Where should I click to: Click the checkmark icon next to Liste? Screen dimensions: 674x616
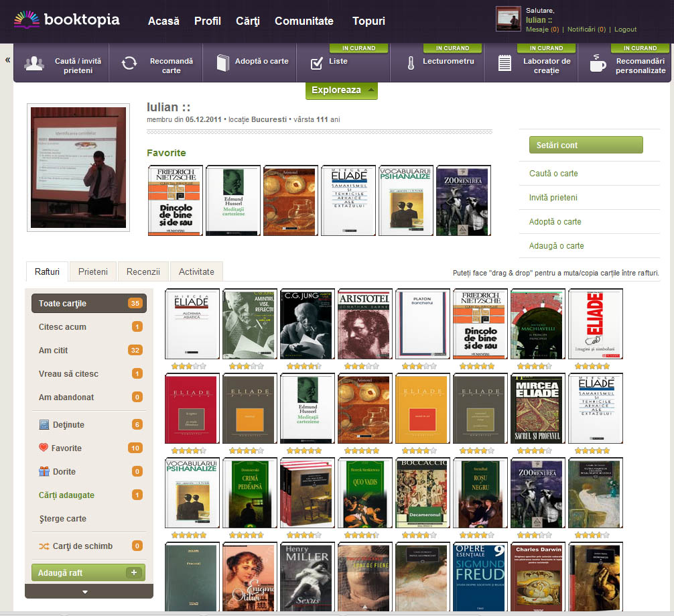(x=317, y=63)
